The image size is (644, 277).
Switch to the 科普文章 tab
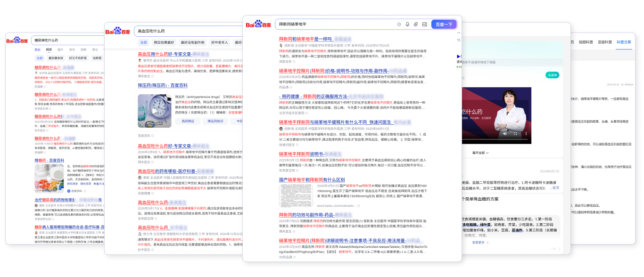[624, 42]
